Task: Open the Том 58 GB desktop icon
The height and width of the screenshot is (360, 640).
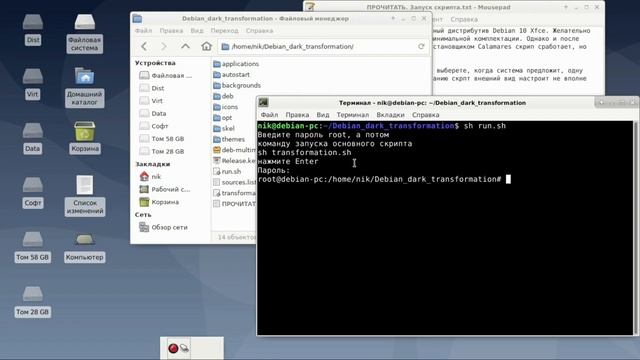Action: (x=33, y=247)
